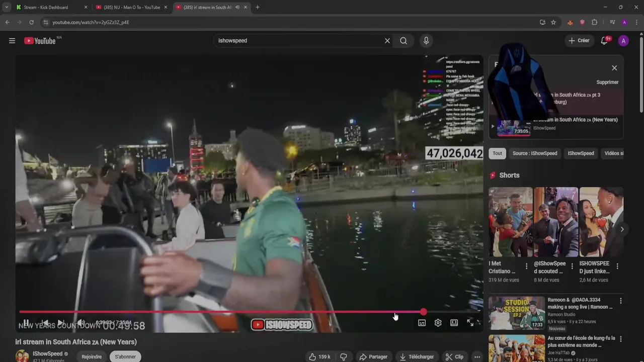Open the YouTube hamburger guide menu
Image resolution: width=644 pixels, height=362 pixels.
pos(12,41)
